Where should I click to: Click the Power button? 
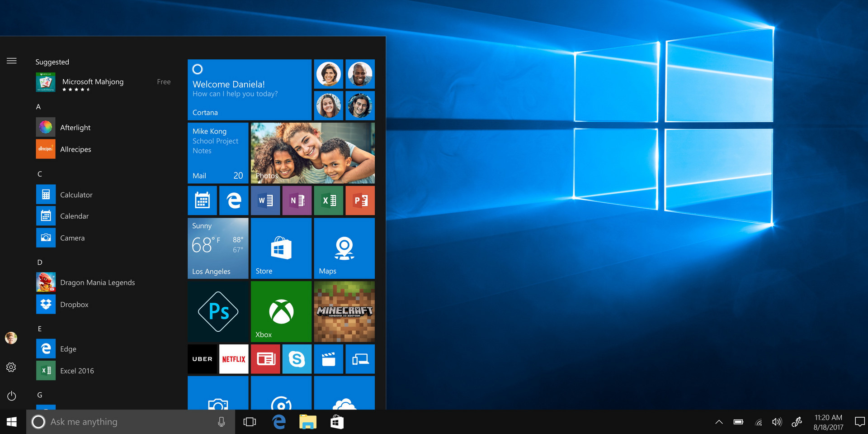[12, 396]
